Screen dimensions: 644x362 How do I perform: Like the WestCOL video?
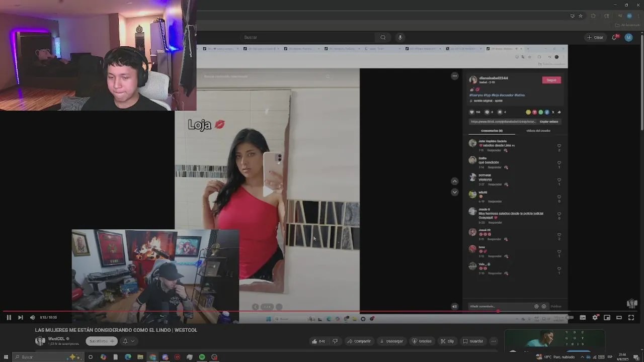(318, 341)
